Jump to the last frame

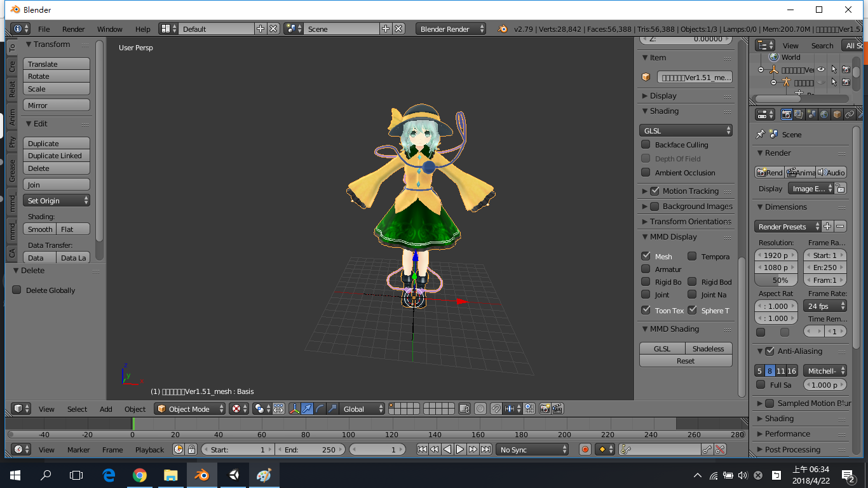click(x=485, y=449)
